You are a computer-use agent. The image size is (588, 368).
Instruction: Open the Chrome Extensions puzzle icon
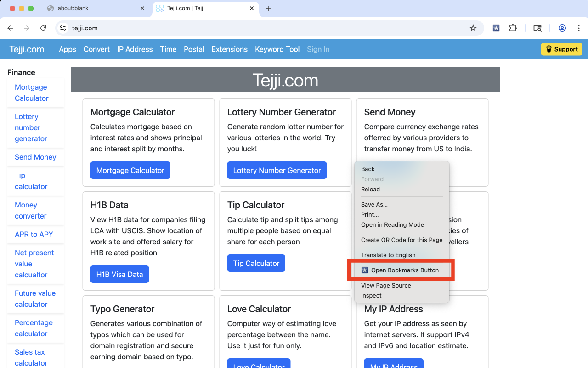(513, 28)
